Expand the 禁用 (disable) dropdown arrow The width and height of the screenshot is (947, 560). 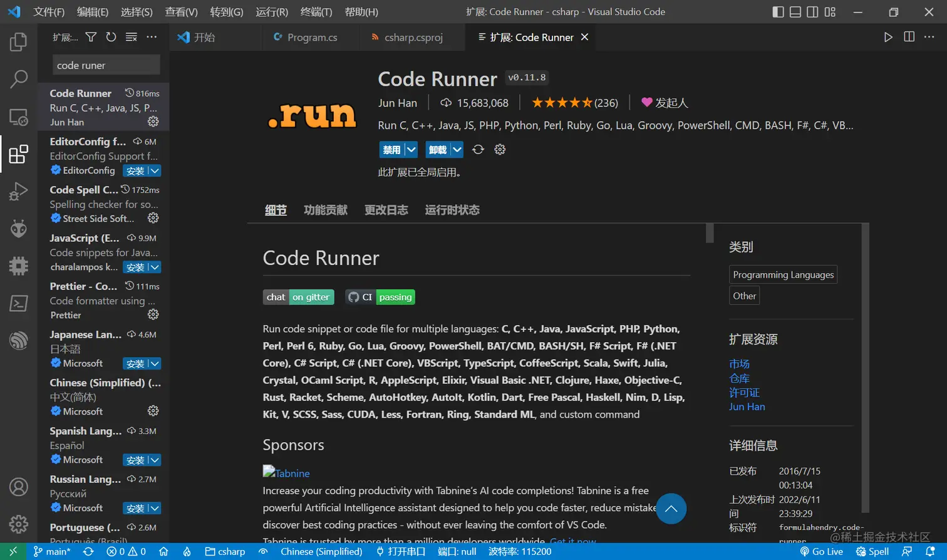(x=411, y=150)
